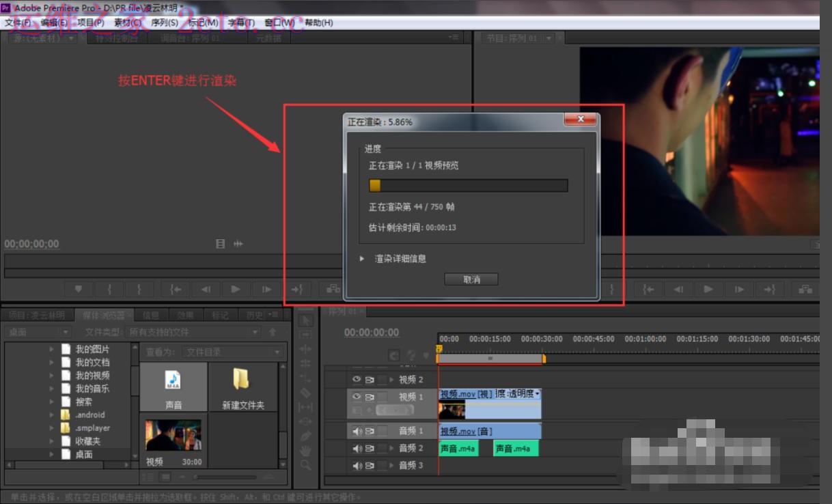
Task: Click the timeline timecode 00:00:00:00 field
Action: click(x=372, y=333)
